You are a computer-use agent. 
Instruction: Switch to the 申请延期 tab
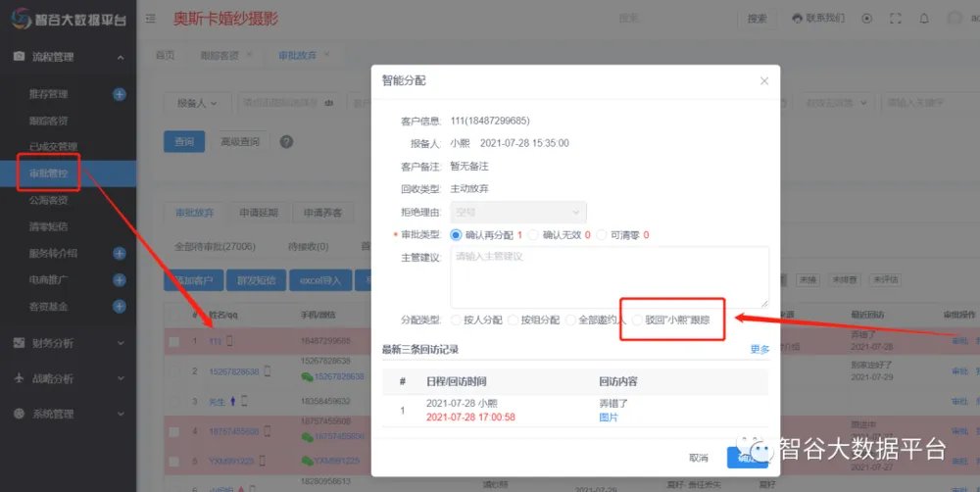tap(259, 212)
